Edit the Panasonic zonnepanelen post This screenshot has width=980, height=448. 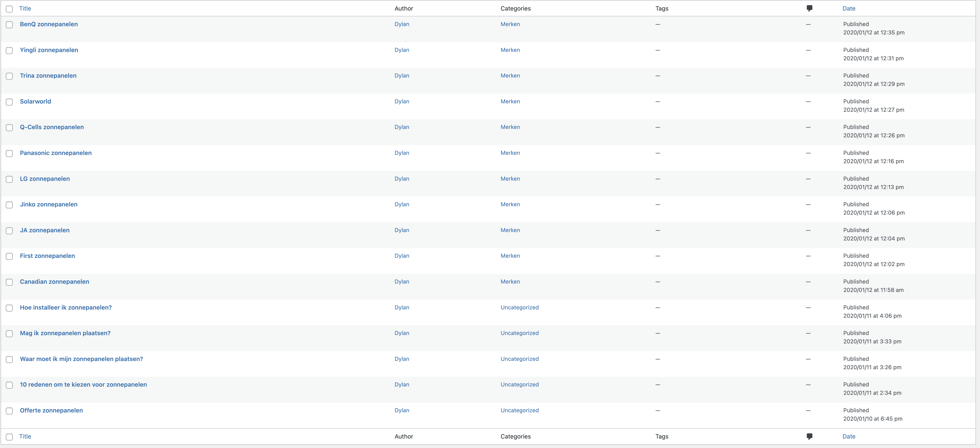[56, 153]
